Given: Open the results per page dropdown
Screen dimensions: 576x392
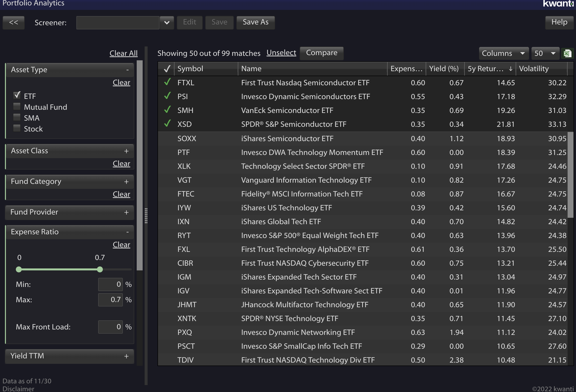Looking at the screenshot, I should pyautogui.click(x=545, y=53).
